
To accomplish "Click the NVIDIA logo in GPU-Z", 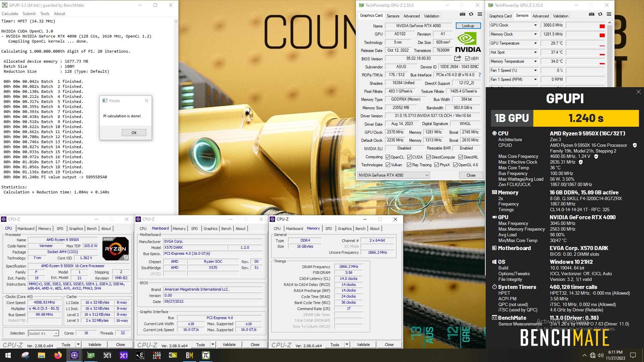I will click(x=468, y=42).
